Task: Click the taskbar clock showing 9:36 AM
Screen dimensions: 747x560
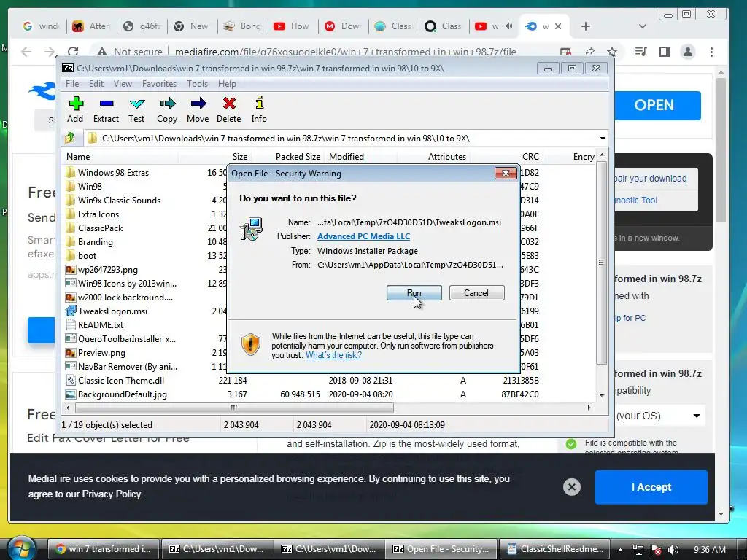Action: (709, 550)
